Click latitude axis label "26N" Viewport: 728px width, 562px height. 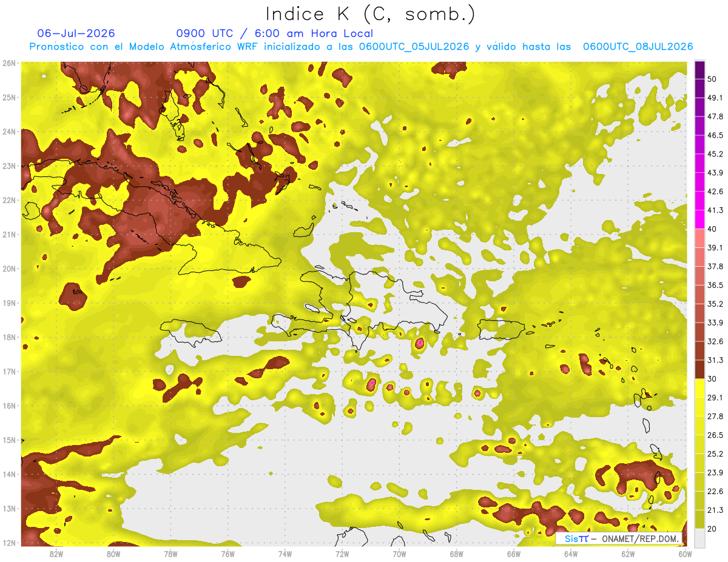pos(9,63)
